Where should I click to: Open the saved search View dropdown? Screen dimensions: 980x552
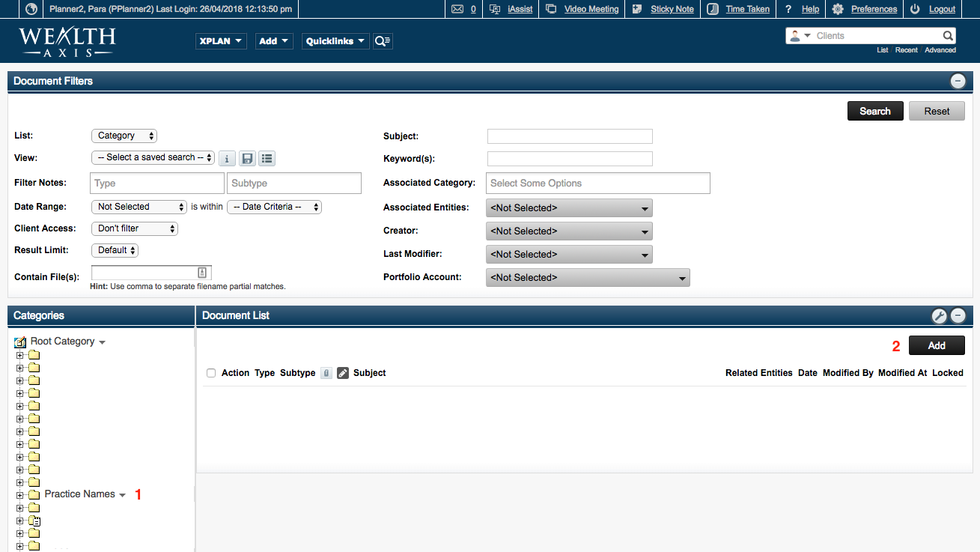click(x=153, y=157)
